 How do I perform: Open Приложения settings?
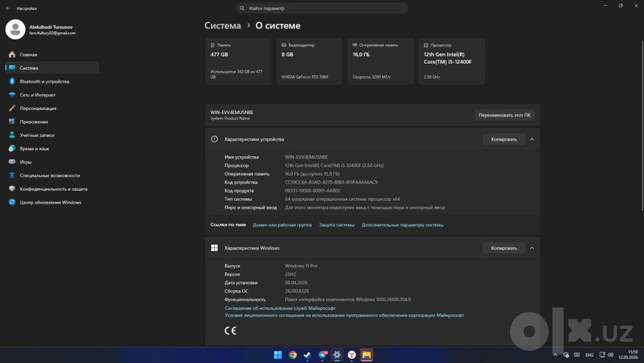point(52,122)
